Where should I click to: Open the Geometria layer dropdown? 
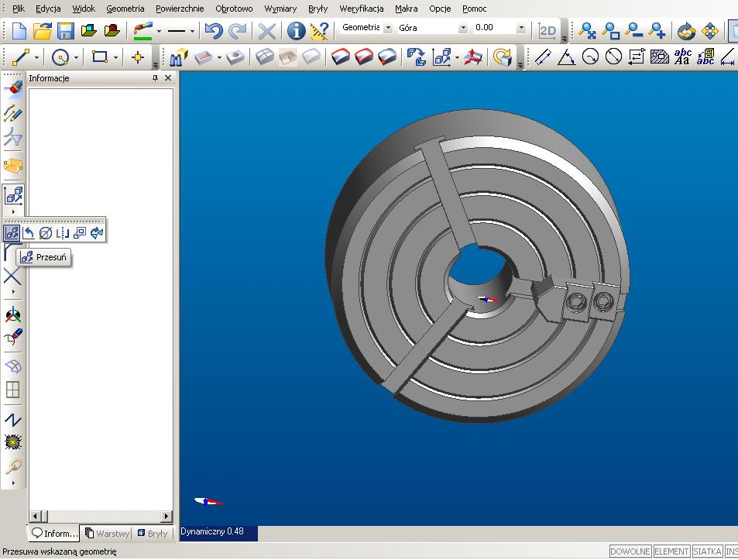coord(388,28)
